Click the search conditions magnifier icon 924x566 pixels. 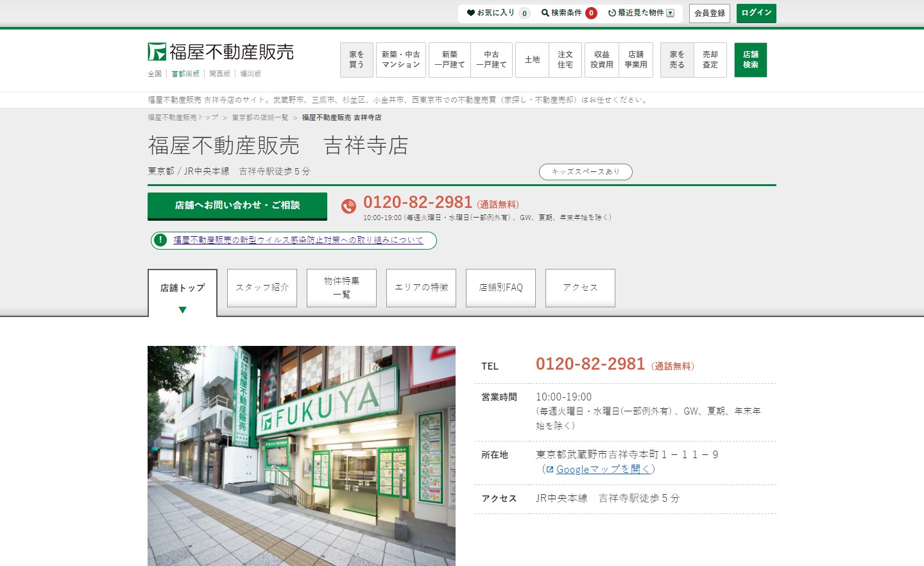pos(545,13)
